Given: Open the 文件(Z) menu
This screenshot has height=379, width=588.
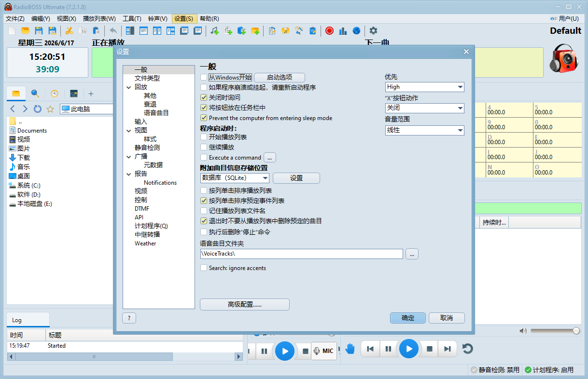Looking at the screenshot, I should [15, 18].
